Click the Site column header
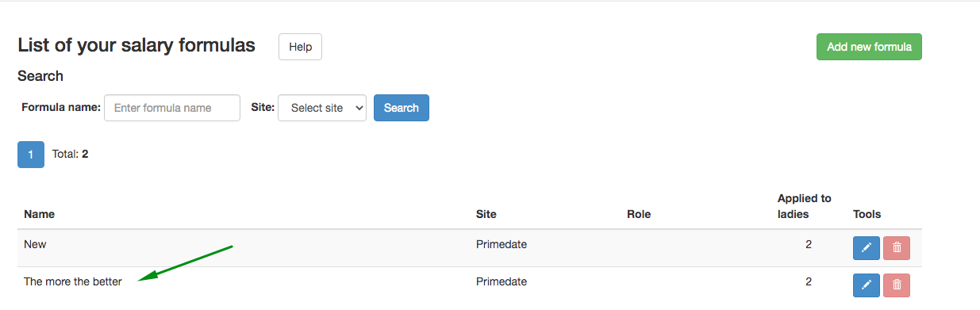 coord(486,214)
